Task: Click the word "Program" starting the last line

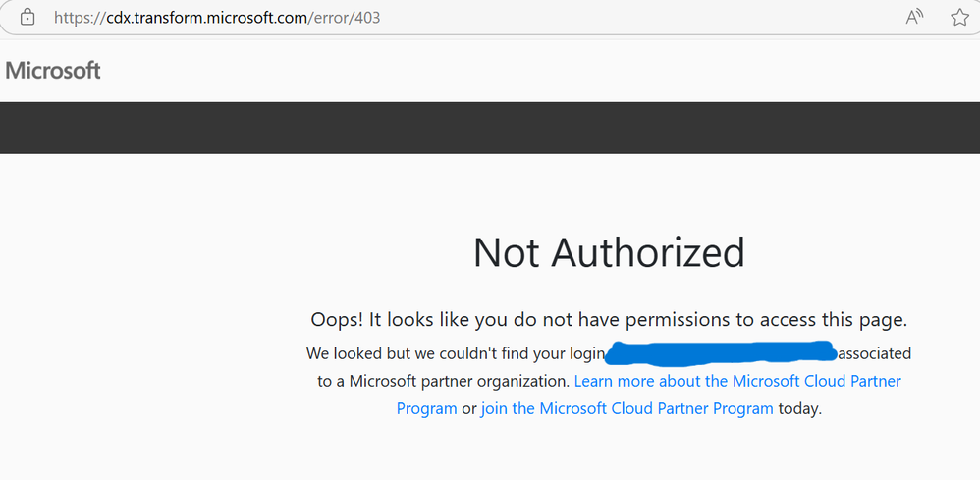Action: 426,408
